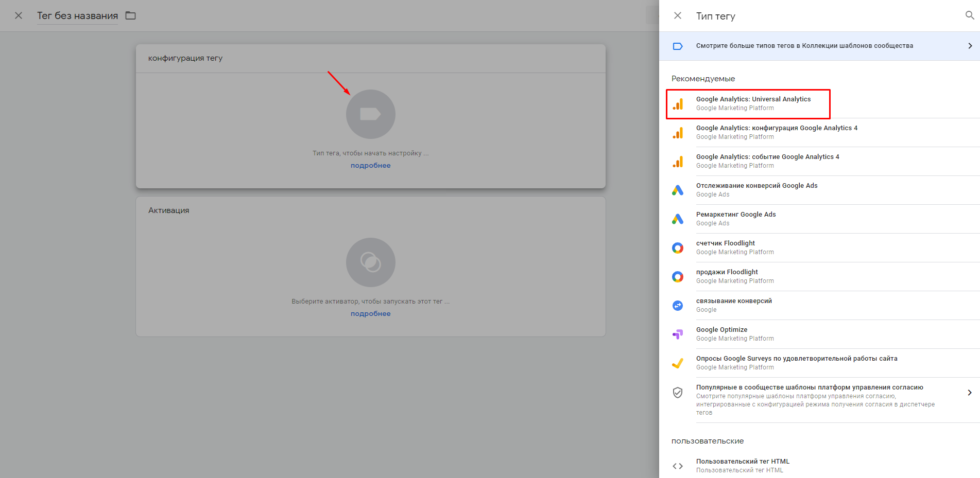This screenshot has height=478, width=980.
Task: Click the search icon in Тип тегу panel
Action: [969, 15]
